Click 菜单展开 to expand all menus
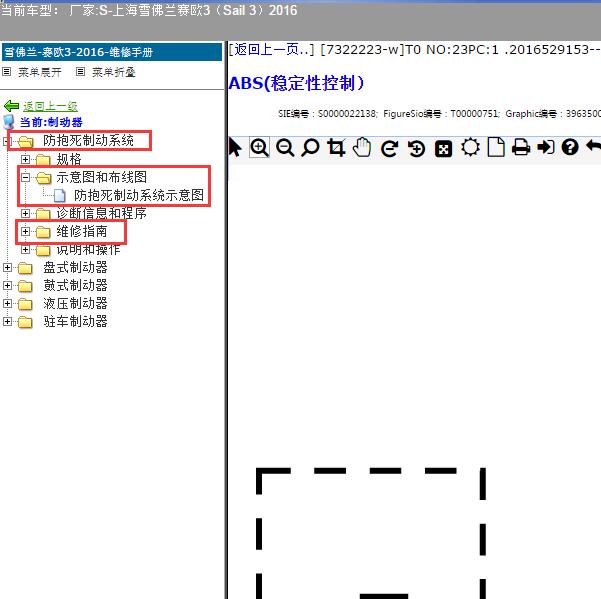Viewport: 601px width, 599px height. tap(40, 72)
